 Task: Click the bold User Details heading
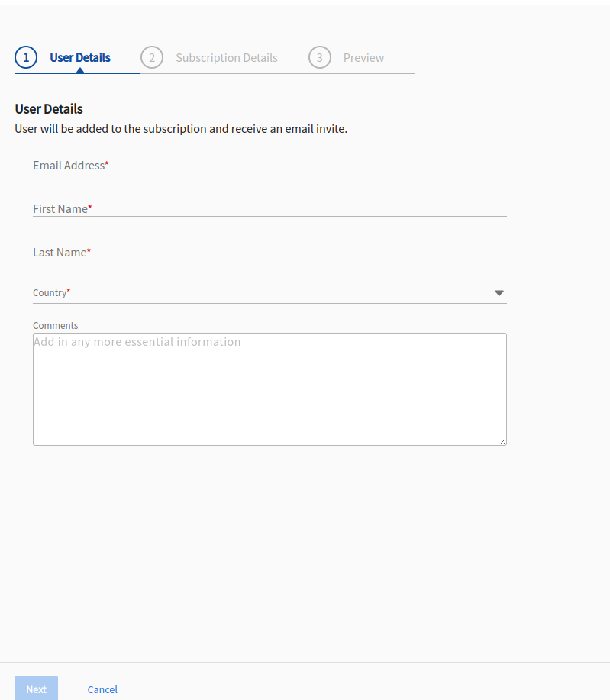pos(49,109)
